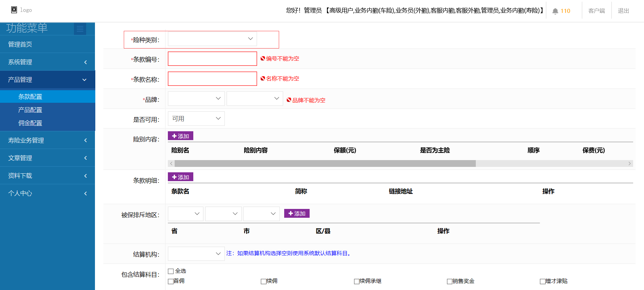
Task: Expand the 系统管理 menu chevron
Action: click(85, 62)
